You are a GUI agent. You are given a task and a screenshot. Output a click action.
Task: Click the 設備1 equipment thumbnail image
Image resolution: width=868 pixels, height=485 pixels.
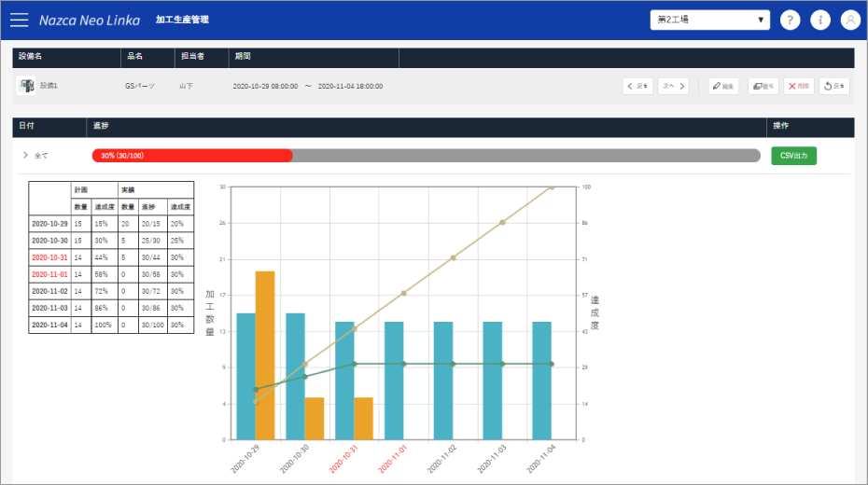25,86
